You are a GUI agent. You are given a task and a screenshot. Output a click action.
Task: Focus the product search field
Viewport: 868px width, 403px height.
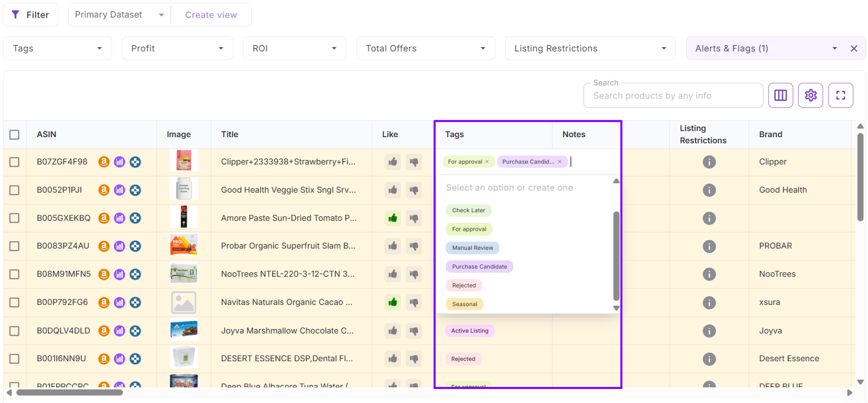pos(673,96)
